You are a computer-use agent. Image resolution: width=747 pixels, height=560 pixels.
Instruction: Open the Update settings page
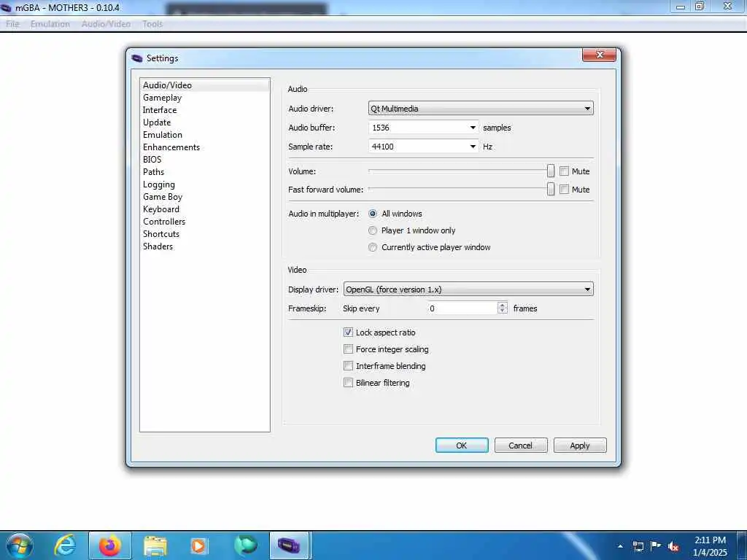coord(205,122)
